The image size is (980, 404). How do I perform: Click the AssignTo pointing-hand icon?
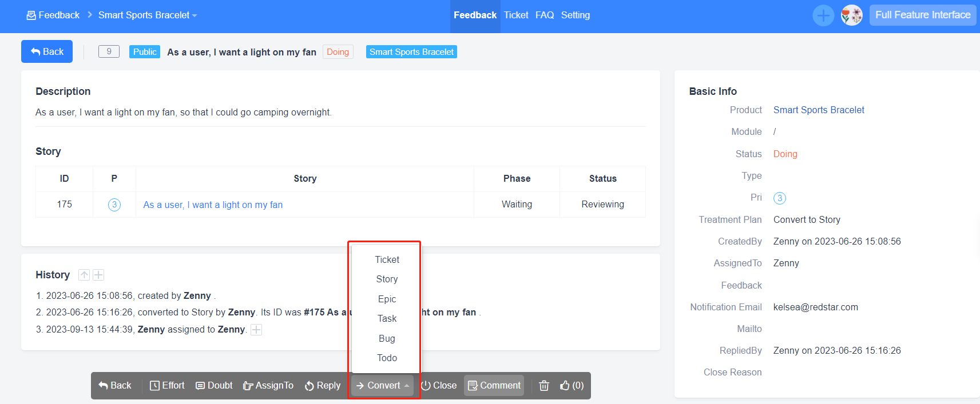pyautogui.click(x=248, y=386)
